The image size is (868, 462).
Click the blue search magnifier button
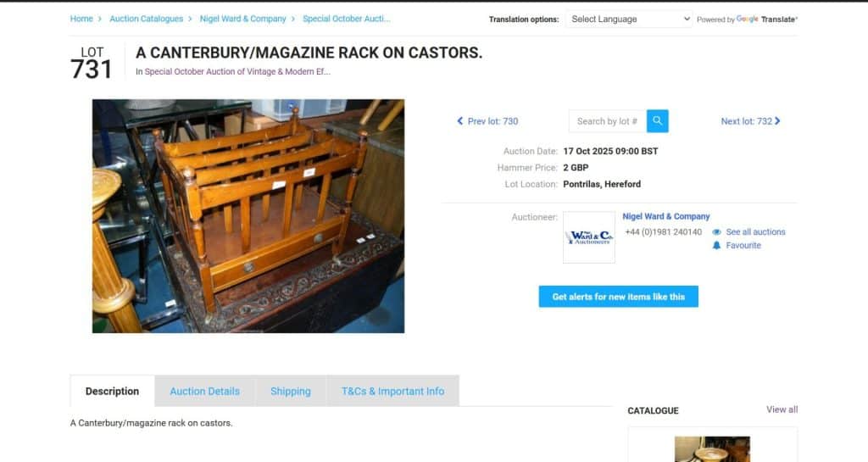pos(657,120)
